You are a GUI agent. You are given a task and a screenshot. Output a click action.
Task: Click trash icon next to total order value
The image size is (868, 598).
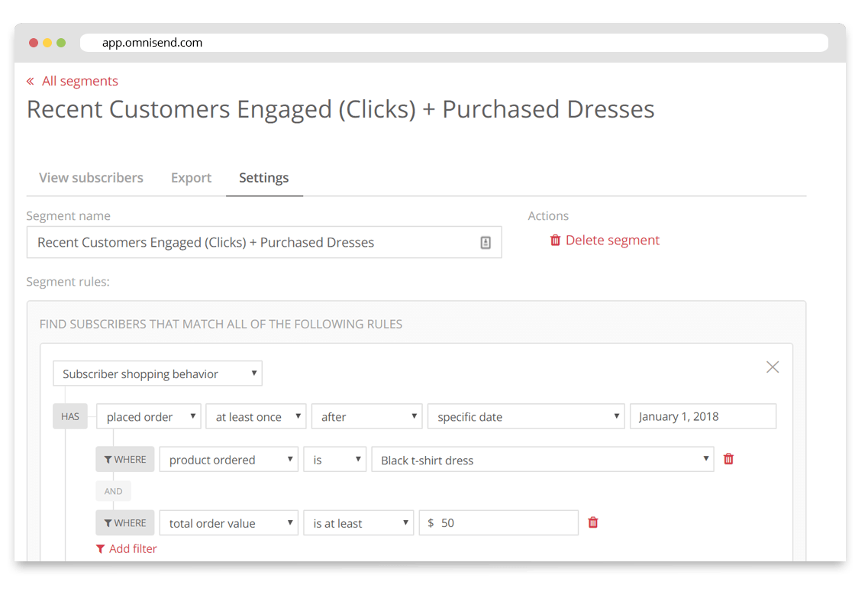pos(593,522)
